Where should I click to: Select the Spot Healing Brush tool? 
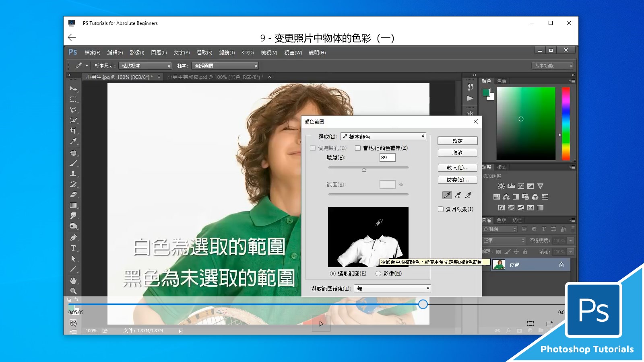[x=73, y=153]
